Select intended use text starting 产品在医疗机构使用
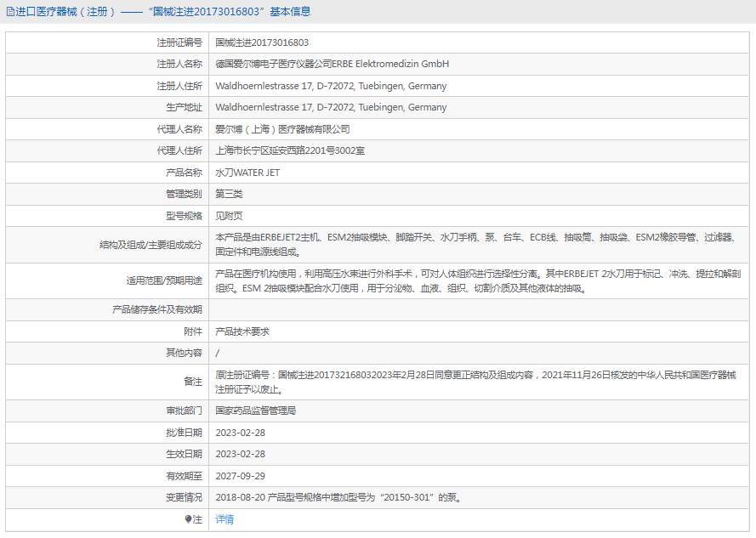Screen dimensions: 756x538 (478, 281)
